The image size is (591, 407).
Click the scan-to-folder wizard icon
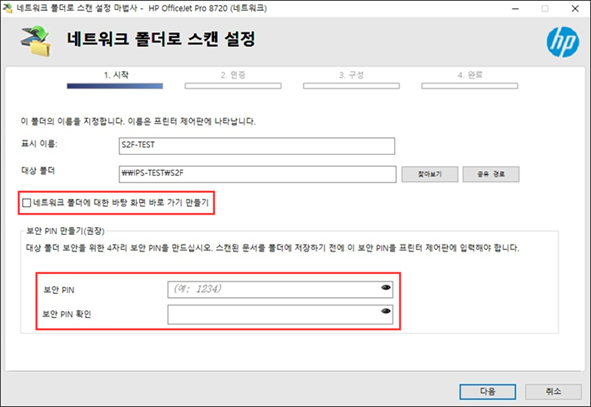click(x=35, y=41)
